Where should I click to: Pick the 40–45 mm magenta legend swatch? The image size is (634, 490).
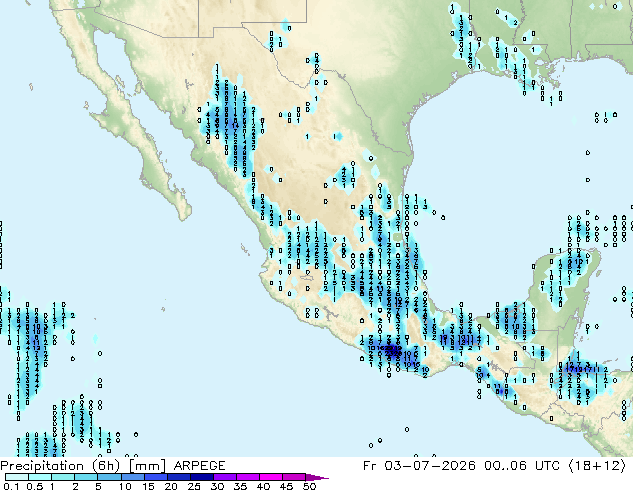pos(271,477)
